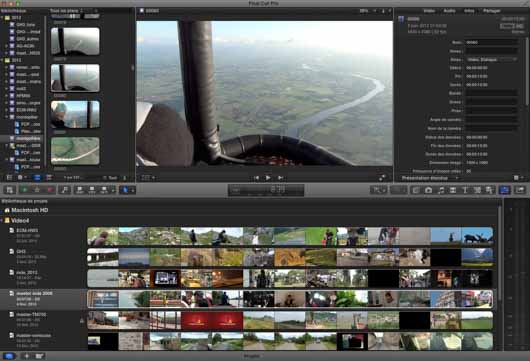Jump to next edit in viewer
The height and width of the screenshot is (361, 530).
(x=280, y=177)
